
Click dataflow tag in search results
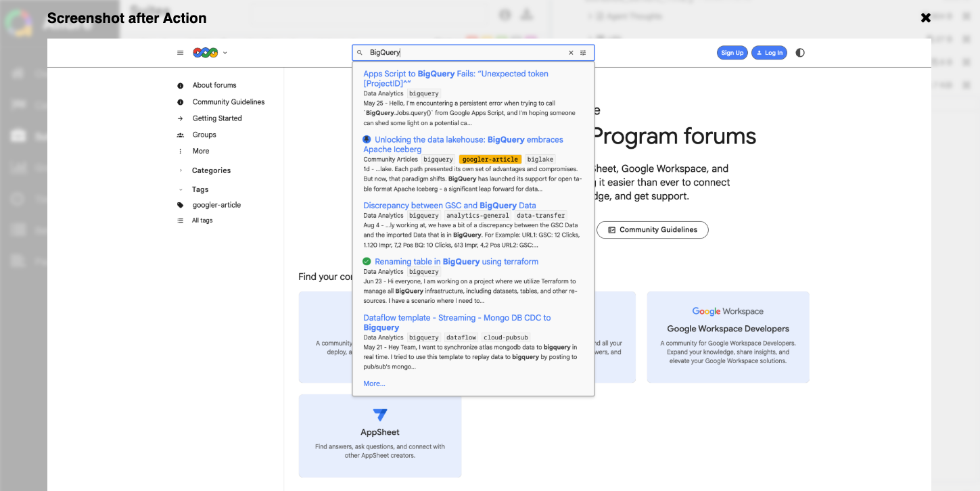(x=461, y=337)
